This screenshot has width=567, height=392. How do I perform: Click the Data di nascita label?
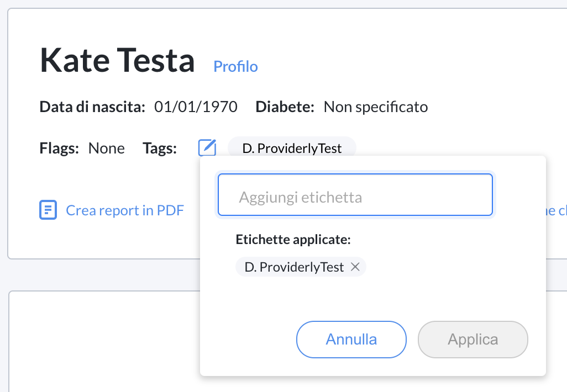click(x=92, y=107)
